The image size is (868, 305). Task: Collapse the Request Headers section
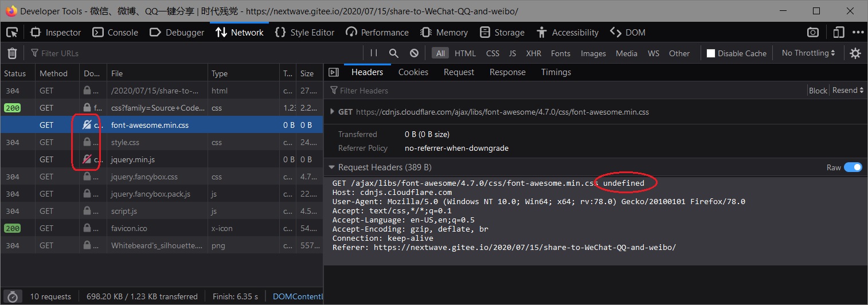pyautogui.click(x=333, y=167)
